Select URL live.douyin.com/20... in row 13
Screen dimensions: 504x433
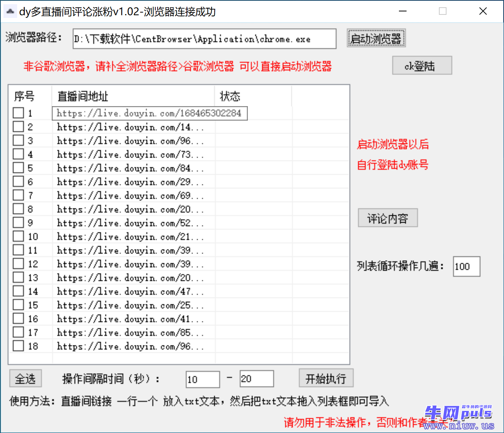click(131, 278)
